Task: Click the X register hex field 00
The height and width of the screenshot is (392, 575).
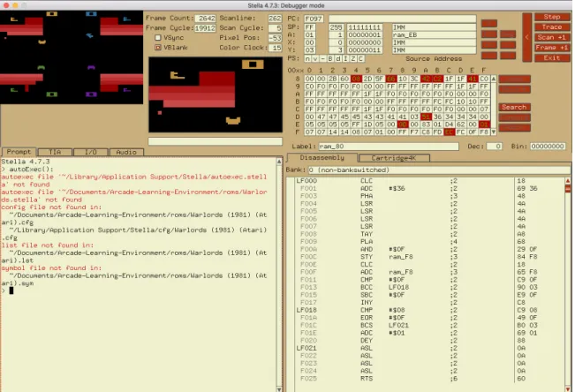Action: [309, 43]
